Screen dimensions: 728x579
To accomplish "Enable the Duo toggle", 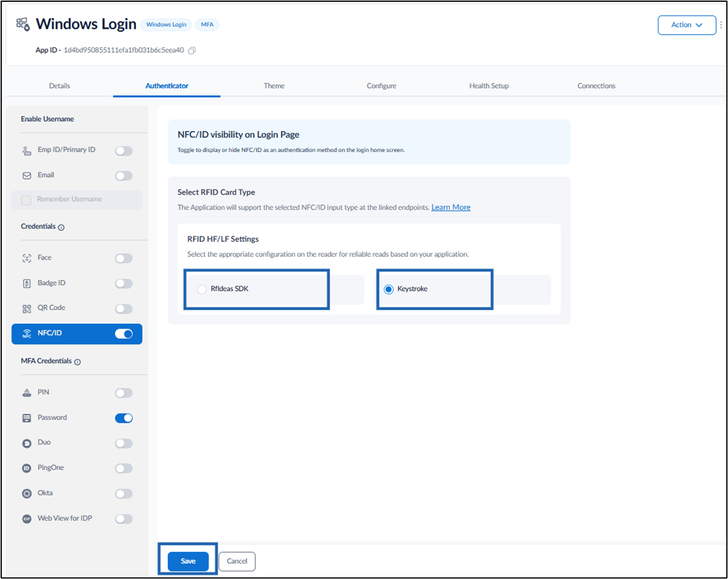I will (123, 443).
